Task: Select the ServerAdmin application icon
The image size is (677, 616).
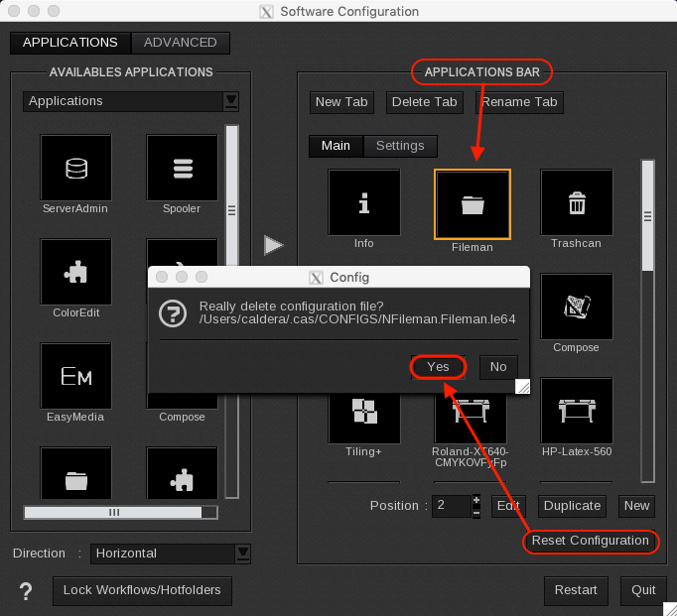Action: (x=75, y=168)
